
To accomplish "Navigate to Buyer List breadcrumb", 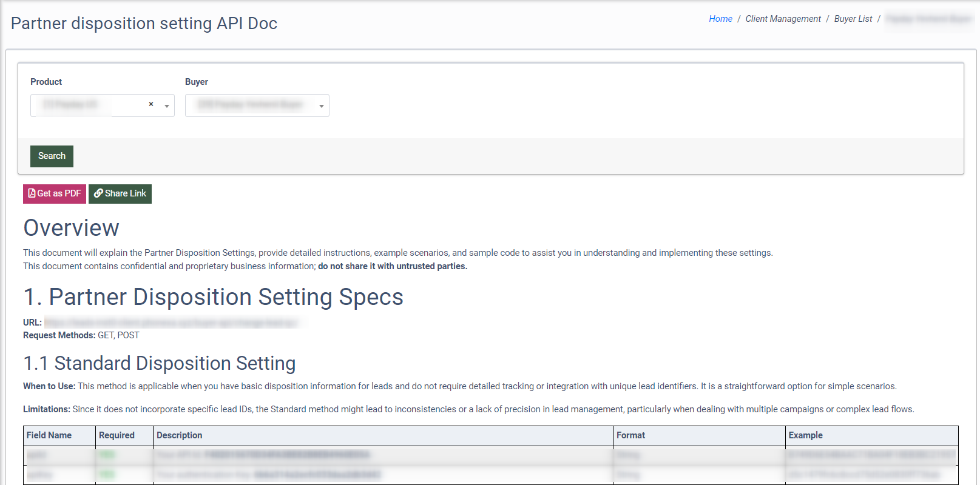I will click(853, 19).
